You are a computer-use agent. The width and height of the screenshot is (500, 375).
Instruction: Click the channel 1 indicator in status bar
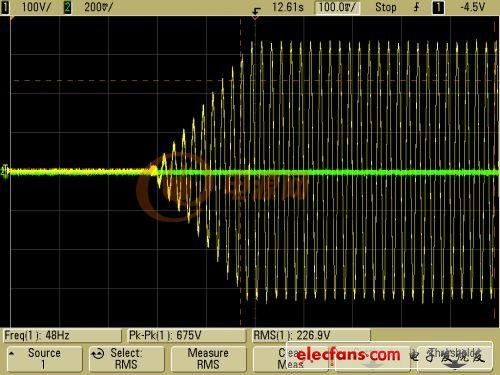pos(5,7)
